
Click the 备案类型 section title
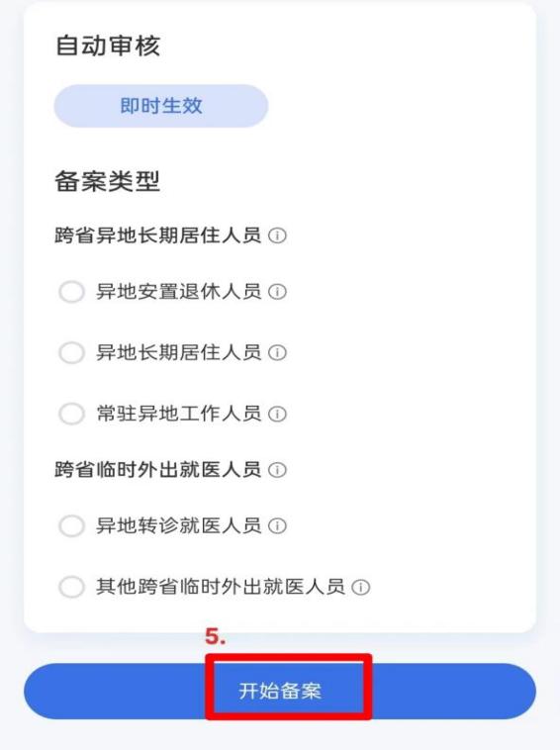pyautogui.click(x=108, y=181)
